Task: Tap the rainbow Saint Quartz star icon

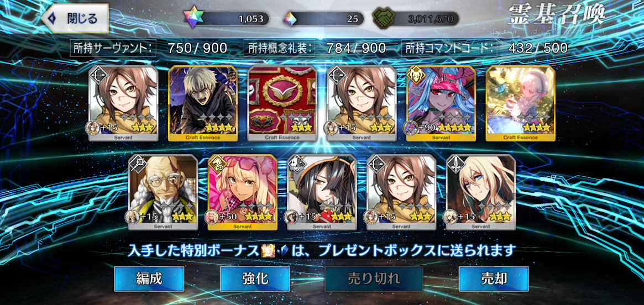Action: tap(191, 18)
